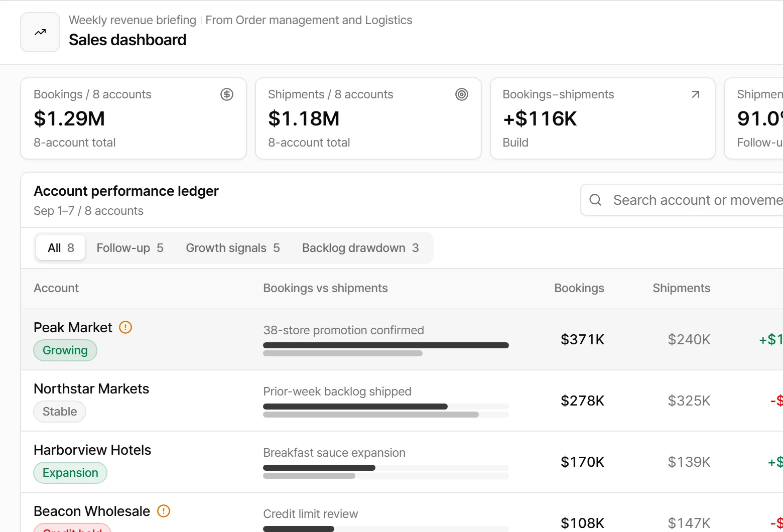This screenshot has height=532, width=783.
Task: Click the Bookings vs shipments column header
Action: pos(325,288)
